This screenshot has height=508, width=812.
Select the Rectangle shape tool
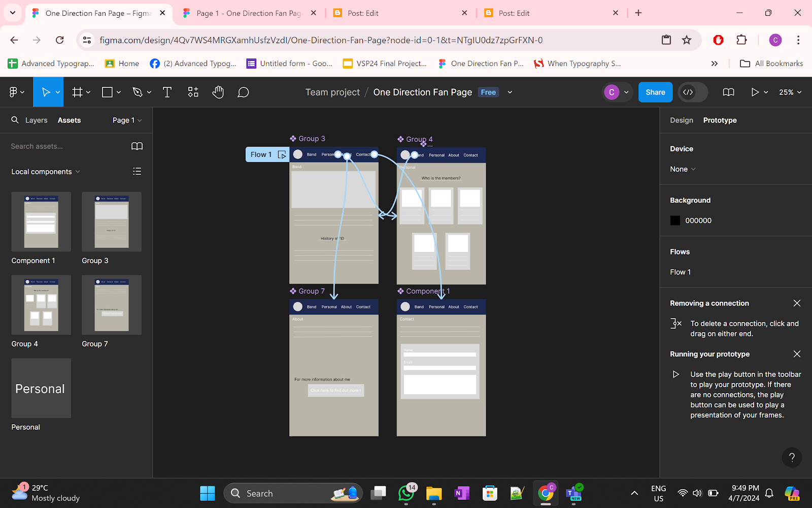[x=107, y=92]
